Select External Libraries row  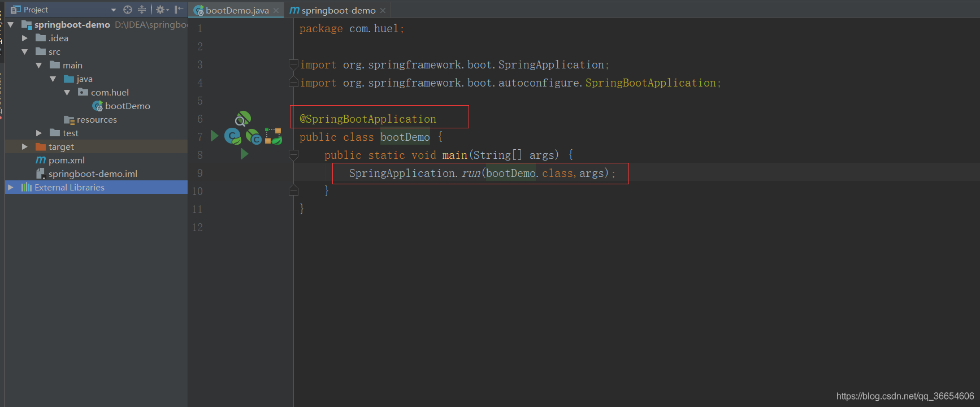(x=96, y=187)
